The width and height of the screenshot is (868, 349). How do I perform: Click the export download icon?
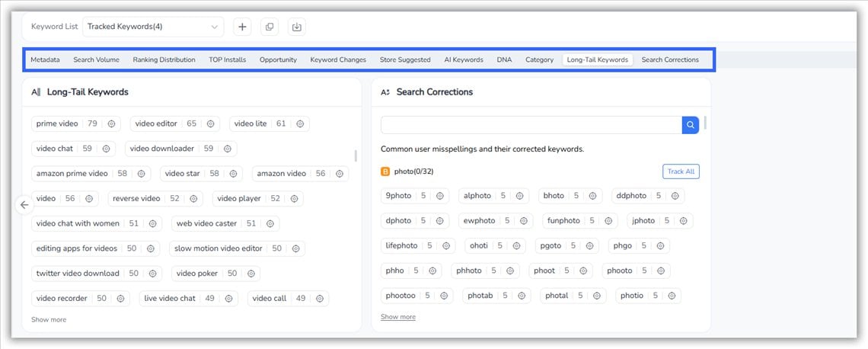(x=297, y=27)
